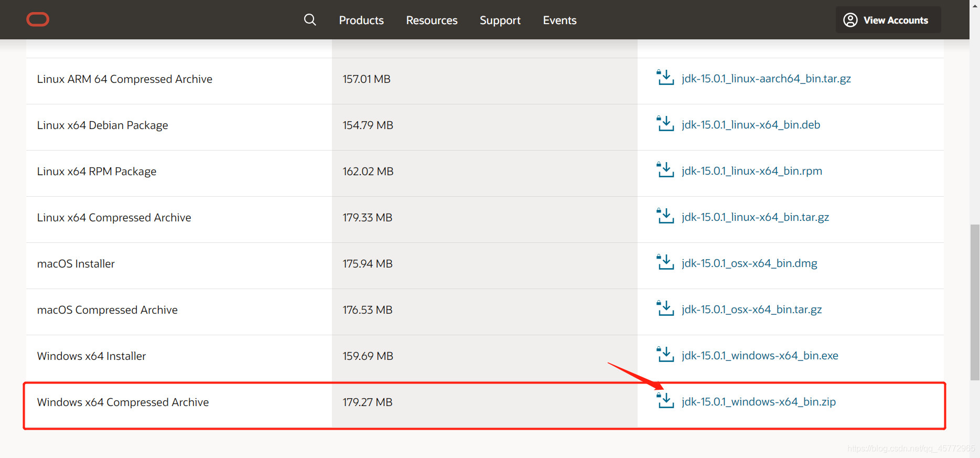Click the Oracle logo icon
Viewport: 980px width, 458px height.
[38, 19]
